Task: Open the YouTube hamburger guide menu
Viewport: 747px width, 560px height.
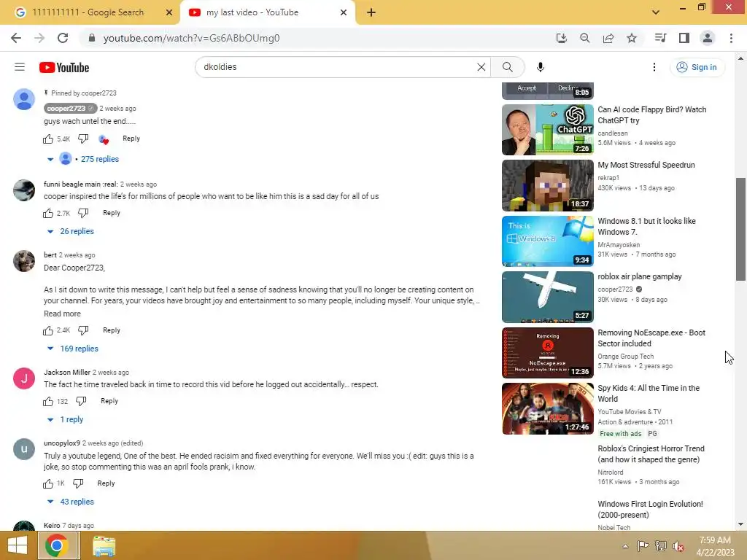Action: [20, 67]
